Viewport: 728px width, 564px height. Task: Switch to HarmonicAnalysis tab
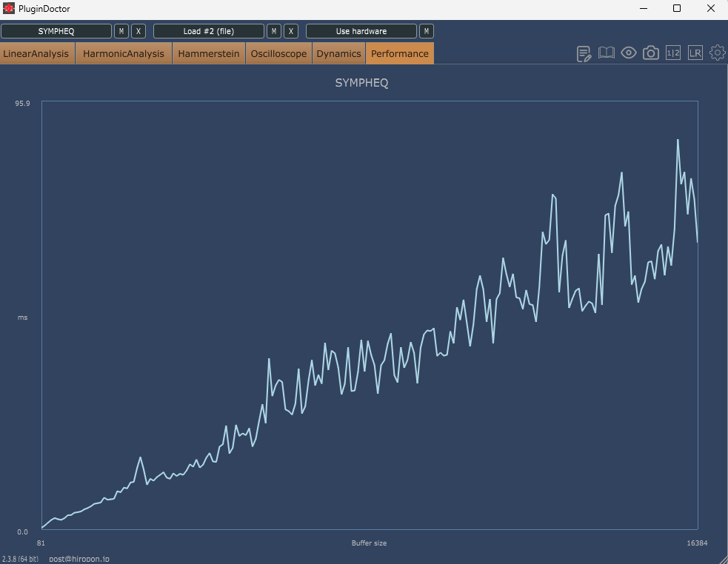124,53
